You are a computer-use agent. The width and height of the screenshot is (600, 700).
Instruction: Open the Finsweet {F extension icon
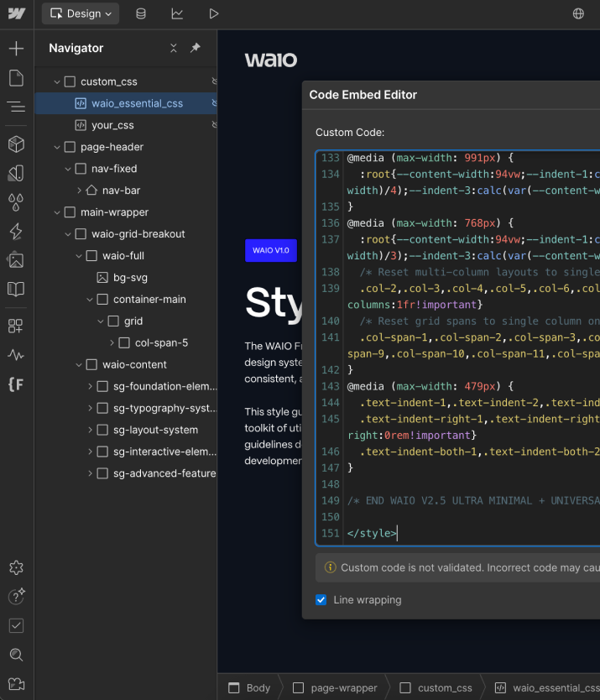16,384
